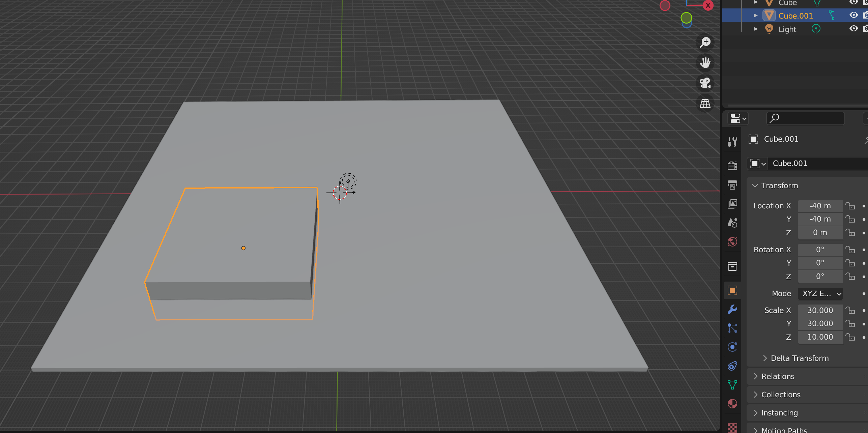Screen dimensions: 868x433
Task: Click the pan view hand icon
Action: click(705, 63)
